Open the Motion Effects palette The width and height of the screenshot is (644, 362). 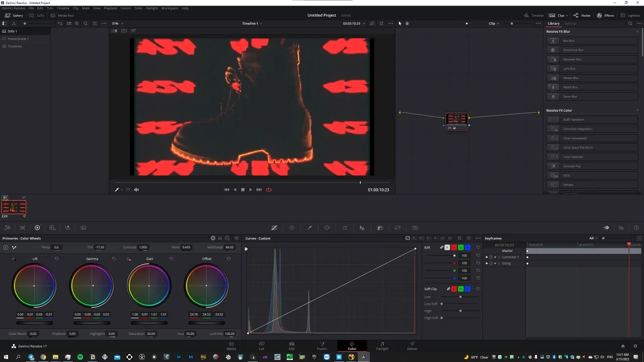pyautogui.click(x=83, y=228)
